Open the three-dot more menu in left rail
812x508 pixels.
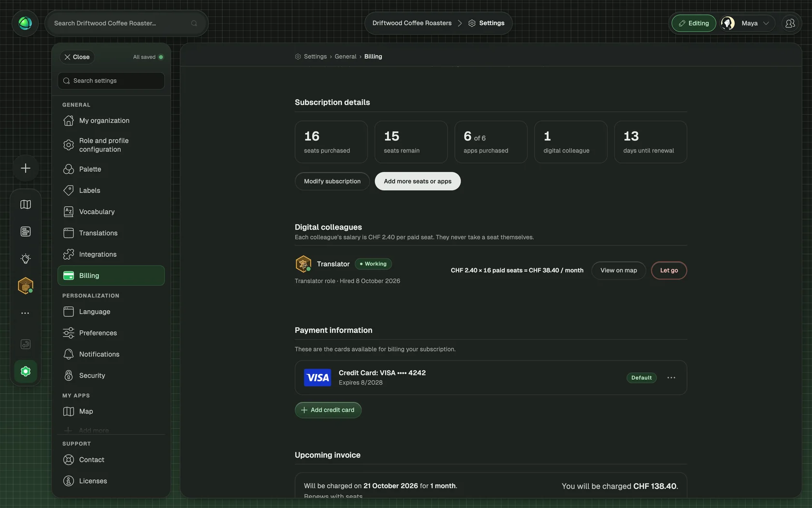coord(26,313)
